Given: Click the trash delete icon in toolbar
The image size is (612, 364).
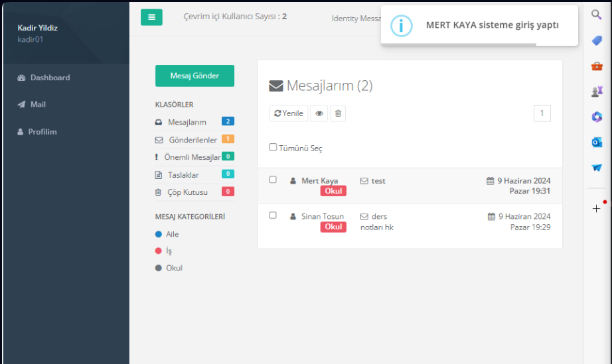Looking at the screenshot, I should point(338,113).
